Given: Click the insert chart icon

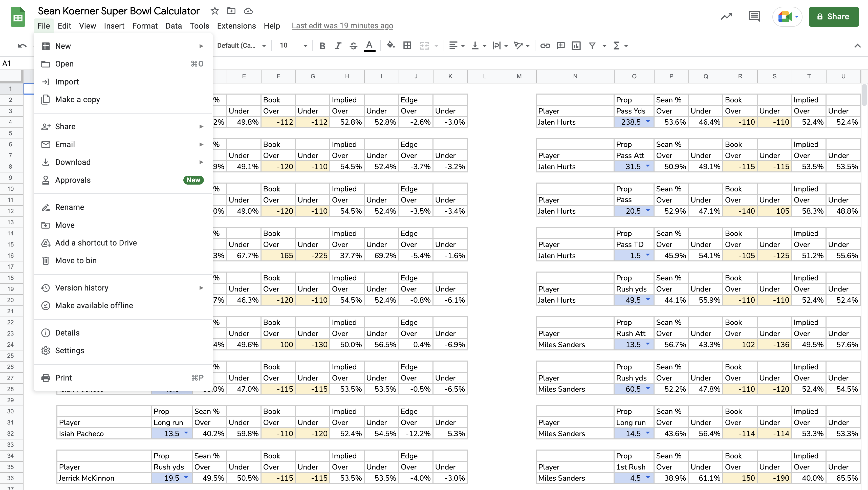Looking at the screenshot, I should click(x=576, y=46).
